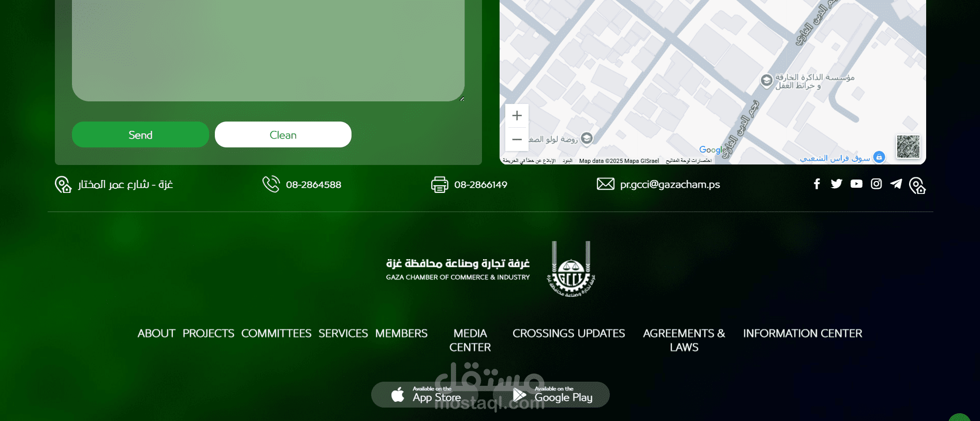The image size is (980, 421).
Task: Click the Omar Al-Mukhtar Street address
Action: 125,184
